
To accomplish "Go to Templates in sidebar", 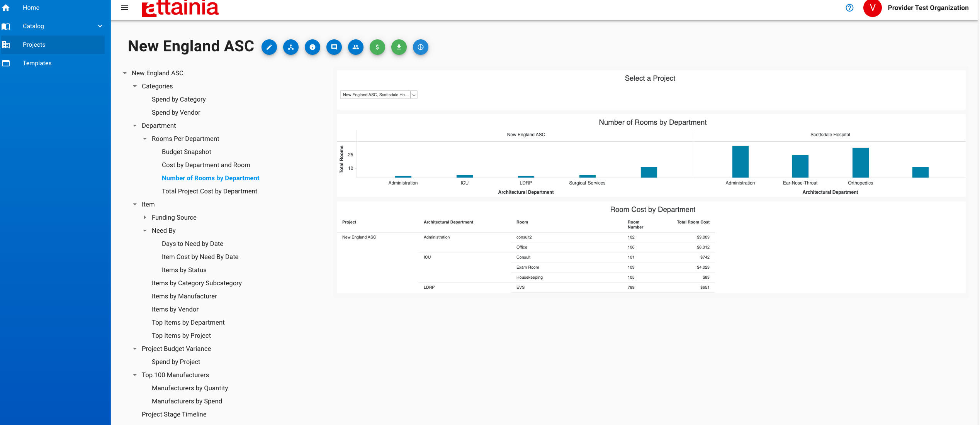I will coord(37,63).
